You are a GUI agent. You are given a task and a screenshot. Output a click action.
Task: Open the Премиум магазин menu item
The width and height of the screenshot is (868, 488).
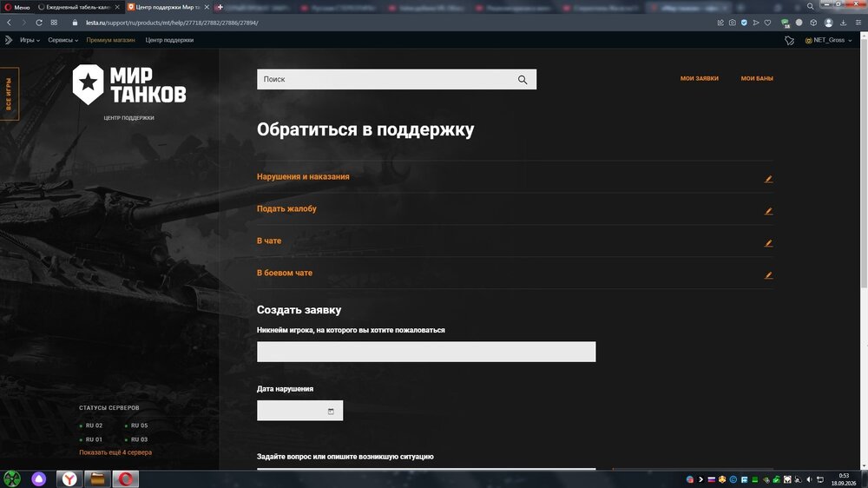[111, 40]
